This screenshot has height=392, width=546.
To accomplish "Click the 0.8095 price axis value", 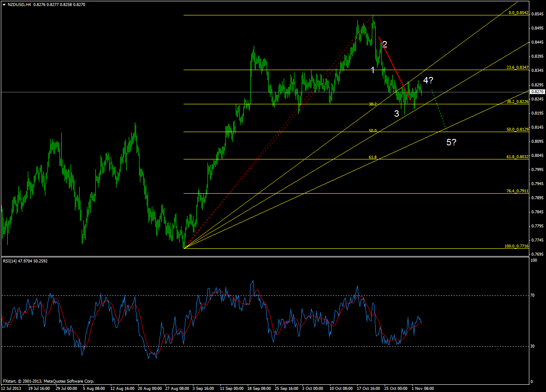I will pos(537,141).
